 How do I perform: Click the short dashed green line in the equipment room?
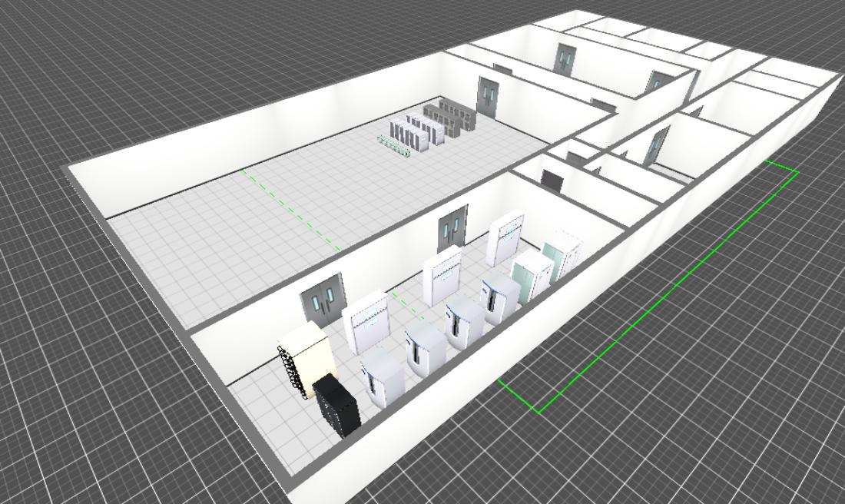click(x=407, y=305)
